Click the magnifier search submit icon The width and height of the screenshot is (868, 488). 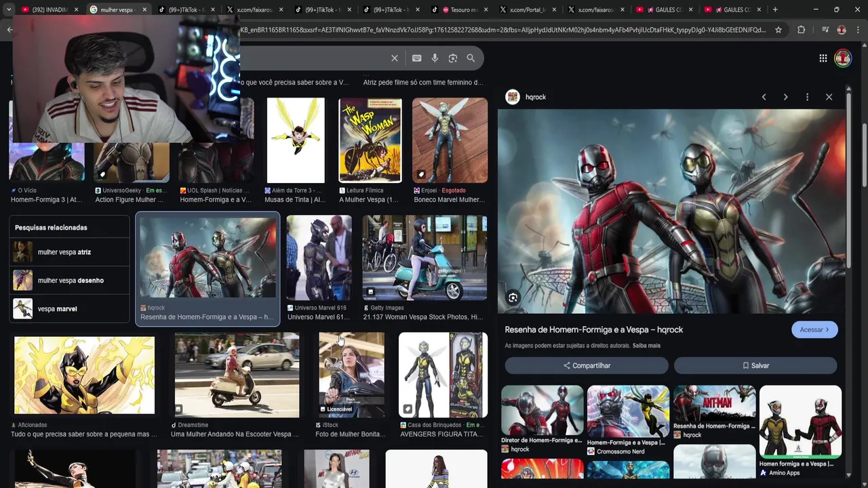(x=471, y=58)
